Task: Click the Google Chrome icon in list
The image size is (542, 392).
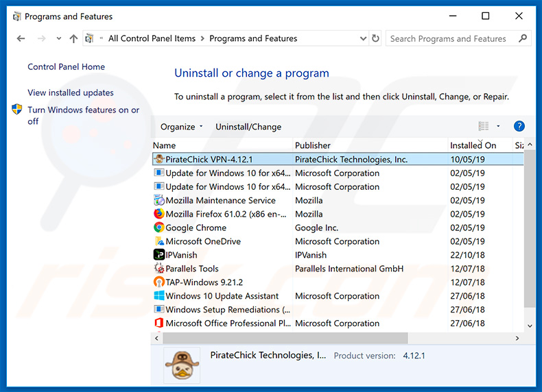Action: coord(159,228)
